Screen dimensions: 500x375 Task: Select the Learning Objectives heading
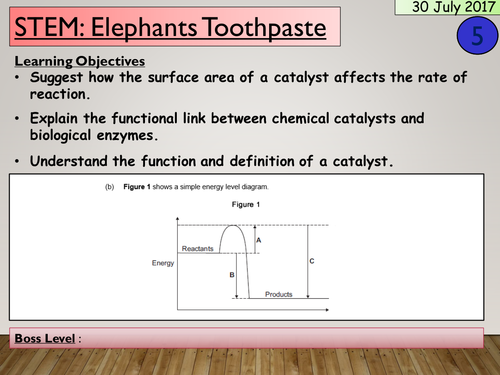pos(80,61)
